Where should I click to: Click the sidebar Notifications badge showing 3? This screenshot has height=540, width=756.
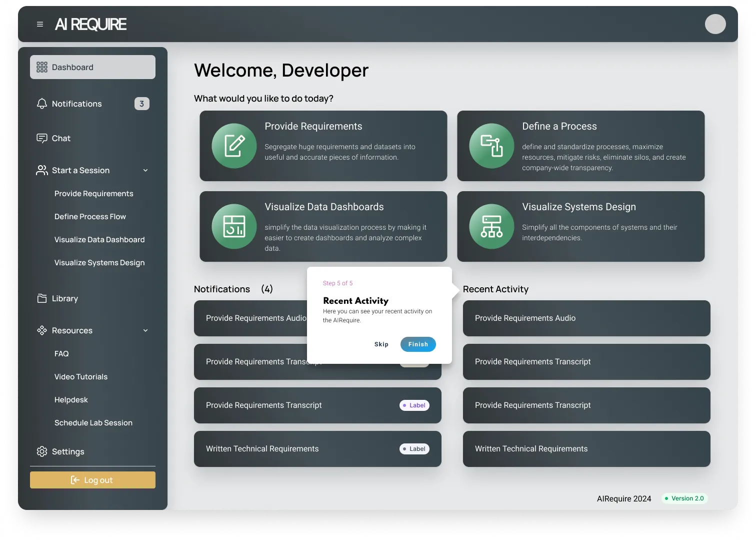click(142, 104)
